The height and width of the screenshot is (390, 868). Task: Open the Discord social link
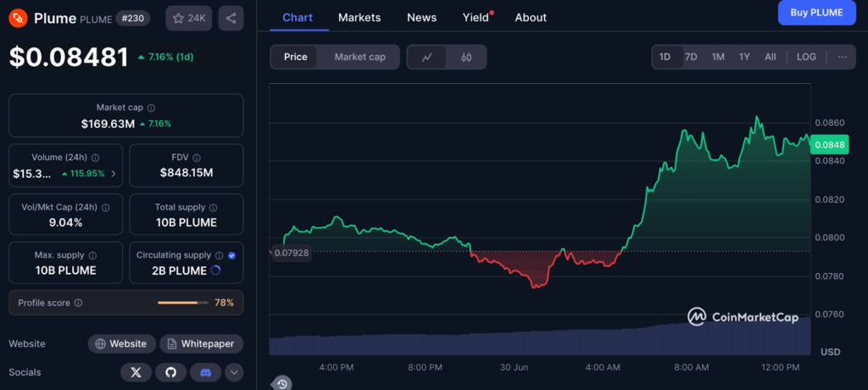pyautogui.click(x=204, y=372)
